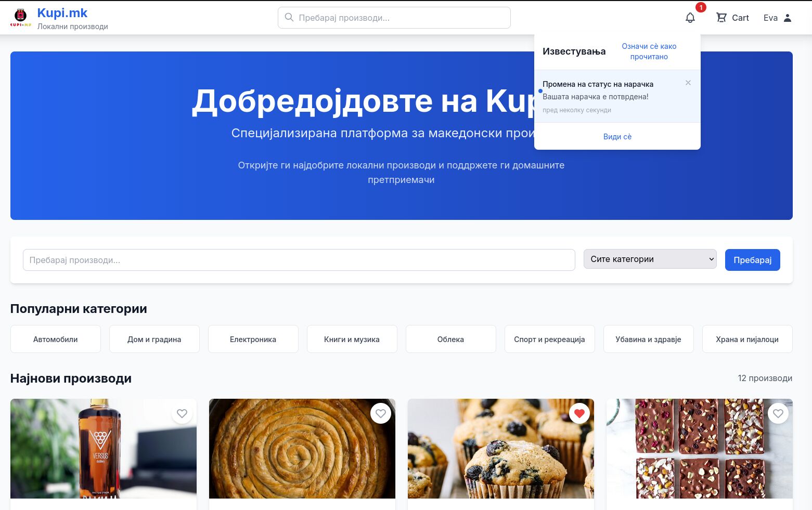The image size is (812, 510).
Task: Click the magnifier icon in header search
Action: pos(289,18)
